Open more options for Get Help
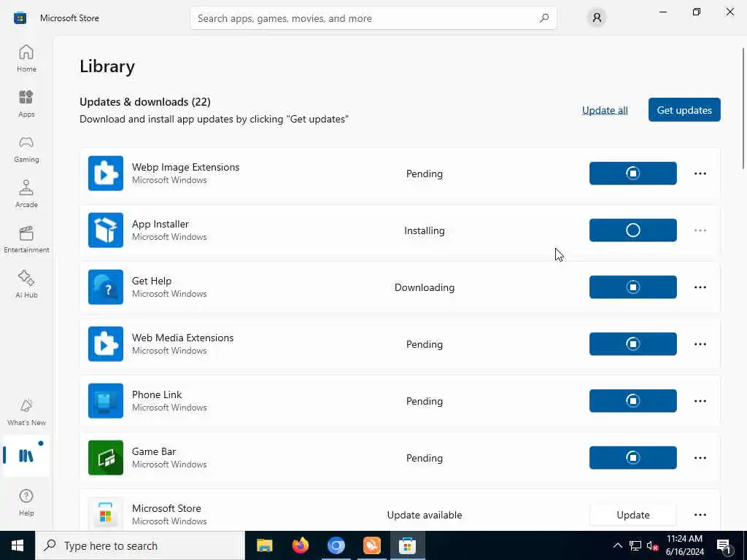The width and height of the screenshot is (747, 560). [x=700, y=287]
